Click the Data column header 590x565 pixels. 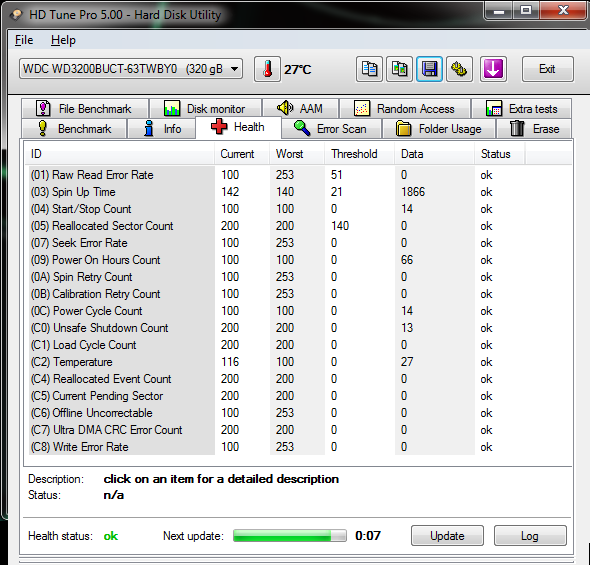[x=435, y=154]
